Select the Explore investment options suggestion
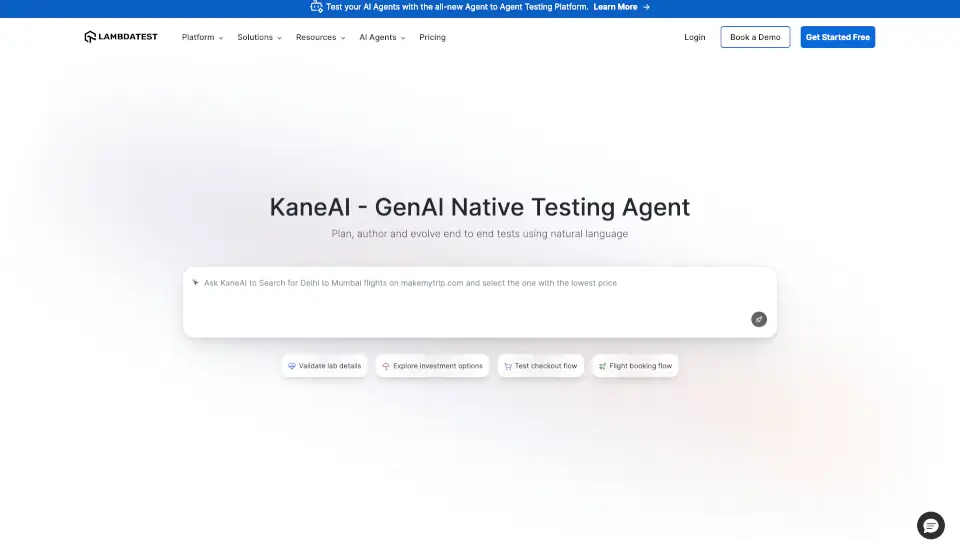960x540 pixels. coord(432,366)
